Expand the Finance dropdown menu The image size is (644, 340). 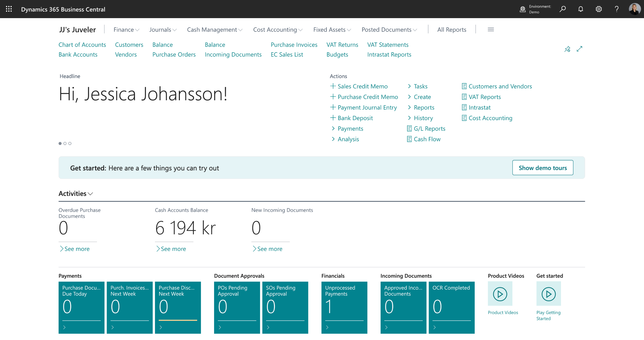click(126, 30)
